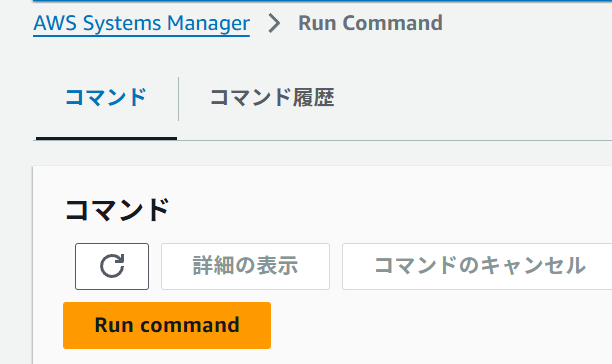
Task: Refresh the command list with the circular arrow
Action: [112, 266]
